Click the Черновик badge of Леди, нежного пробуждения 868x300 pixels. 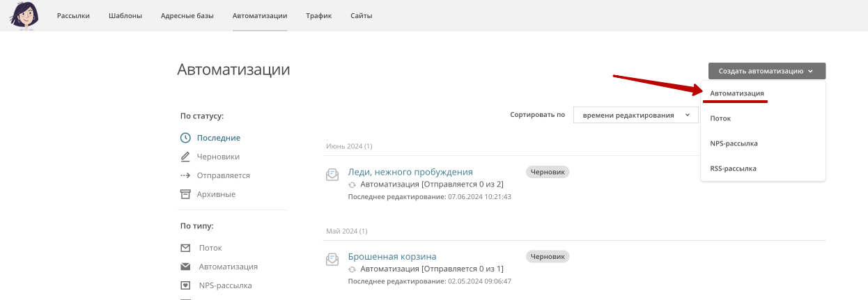click(548, 171)
